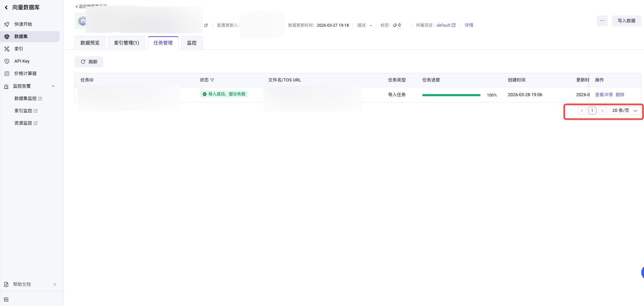Click the 写入数据 button

(x=626, y=21)
